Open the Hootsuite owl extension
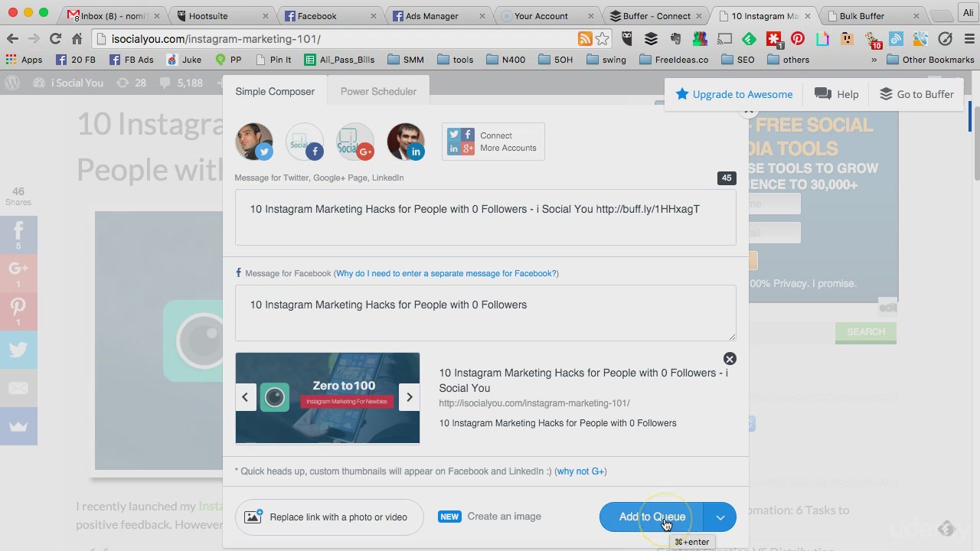 click(x=627, y=39)
